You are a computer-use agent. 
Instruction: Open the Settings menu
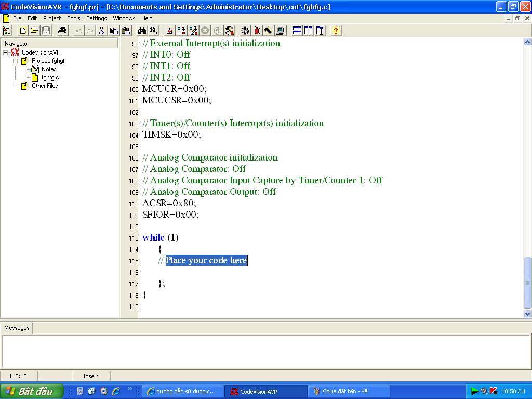[x=96, y=18]
